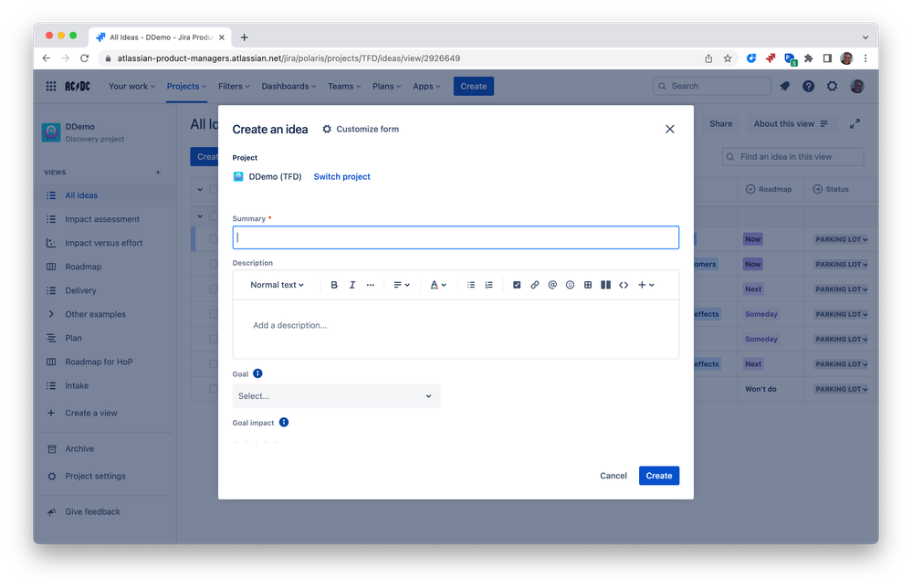Viewport: 912px width, 588px height.
Task: Click Customize form
Action: 361,129
